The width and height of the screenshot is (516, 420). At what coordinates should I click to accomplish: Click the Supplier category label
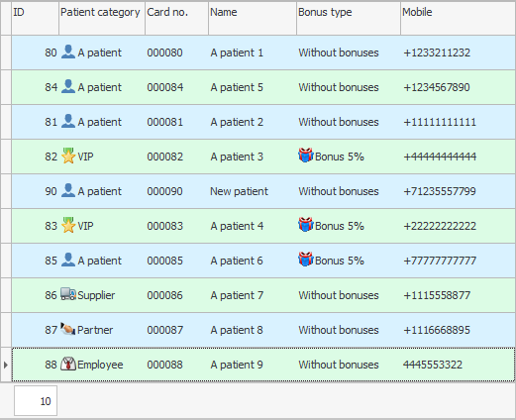tap(96, 295)
